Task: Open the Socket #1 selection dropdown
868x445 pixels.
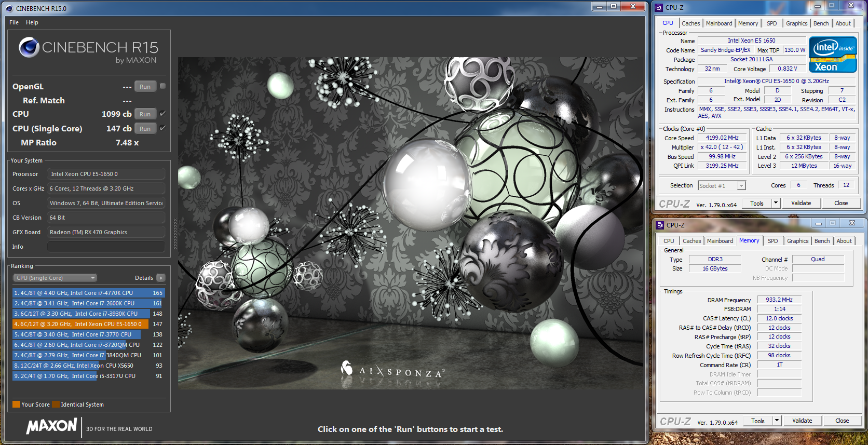Action: [x=722, y=185]
